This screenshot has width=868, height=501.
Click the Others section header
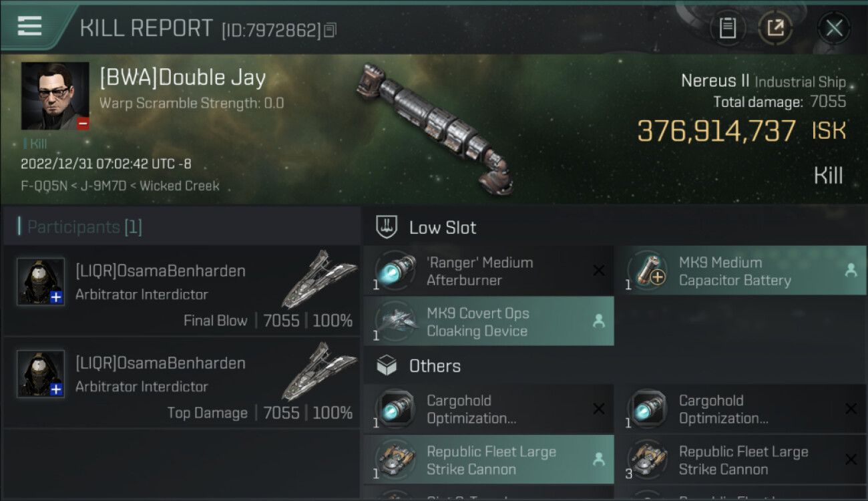435,366
